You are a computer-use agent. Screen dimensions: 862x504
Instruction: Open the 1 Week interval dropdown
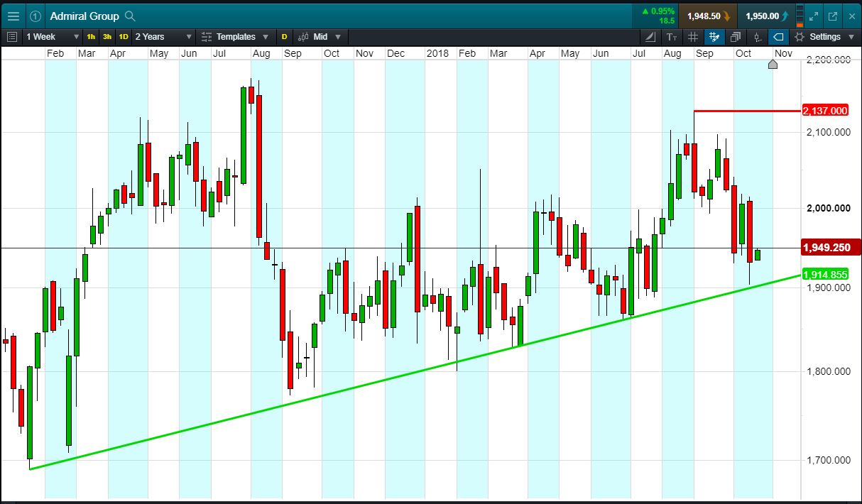pyautogui.click(x=53, y=37)
